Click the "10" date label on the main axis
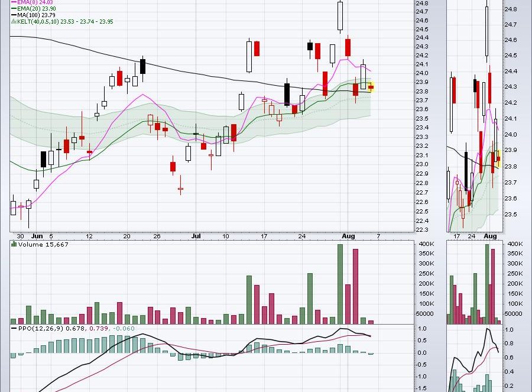Viewport: 532px width, 392px height. click(x=226, y=237)
